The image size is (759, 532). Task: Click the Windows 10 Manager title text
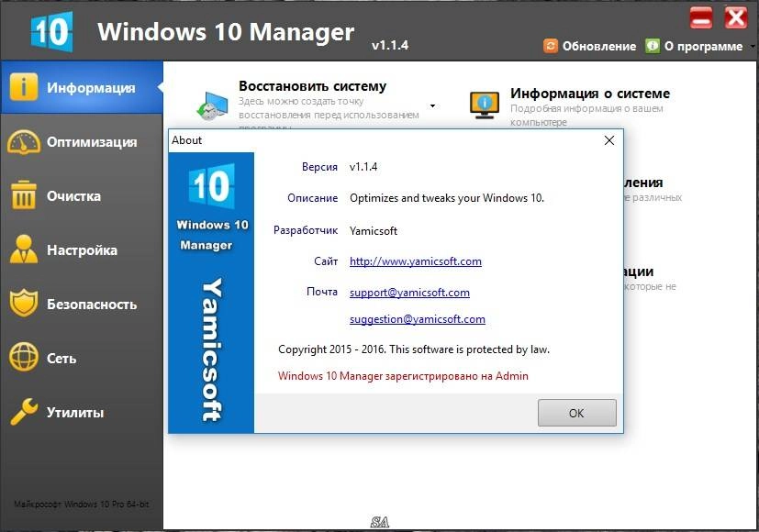226,32
